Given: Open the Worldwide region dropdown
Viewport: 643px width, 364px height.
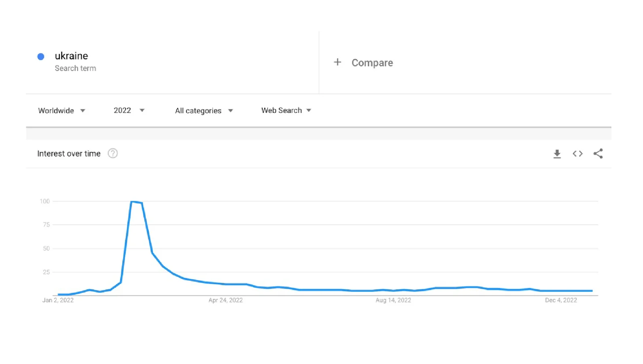Looking at the screenshot, I should point(61,110).
